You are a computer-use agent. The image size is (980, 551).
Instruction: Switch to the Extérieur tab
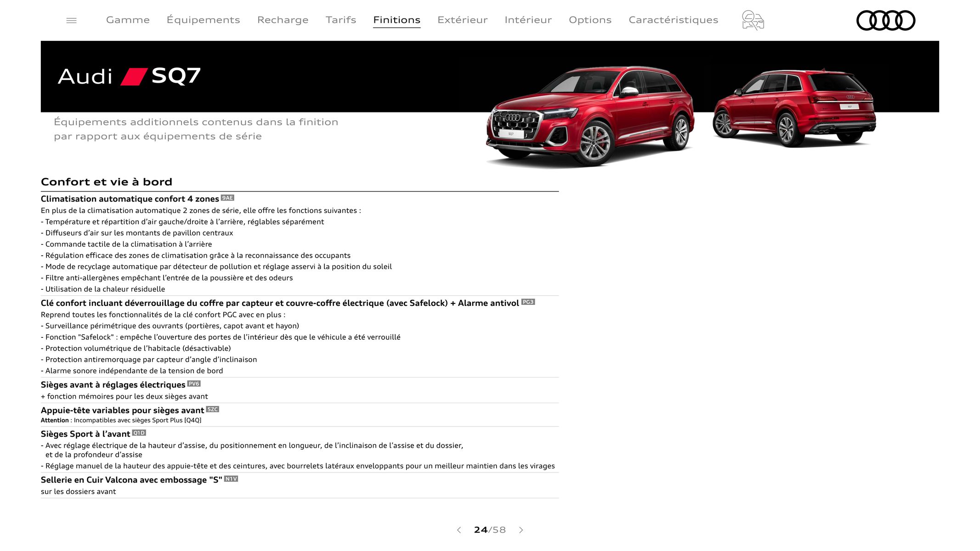coord(462,20)
